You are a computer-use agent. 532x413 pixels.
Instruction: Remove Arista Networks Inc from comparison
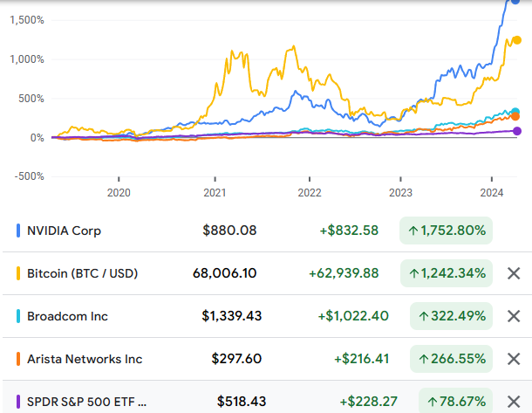pyautogui.click(x=514, y=359)
